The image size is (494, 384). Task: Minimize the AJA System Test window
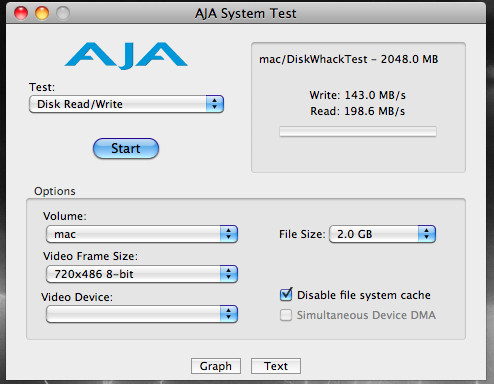[x=42, y=13]
